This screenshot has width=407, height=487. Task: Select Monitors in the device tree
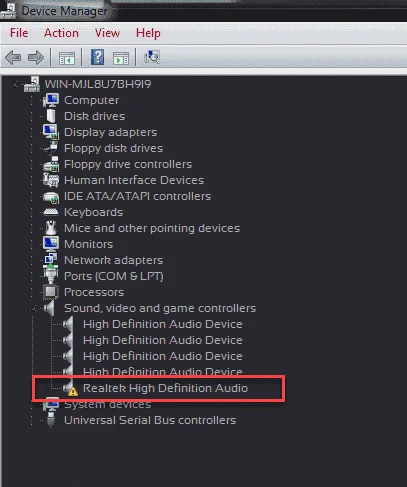pyautogui.click(x=89, y=244)
